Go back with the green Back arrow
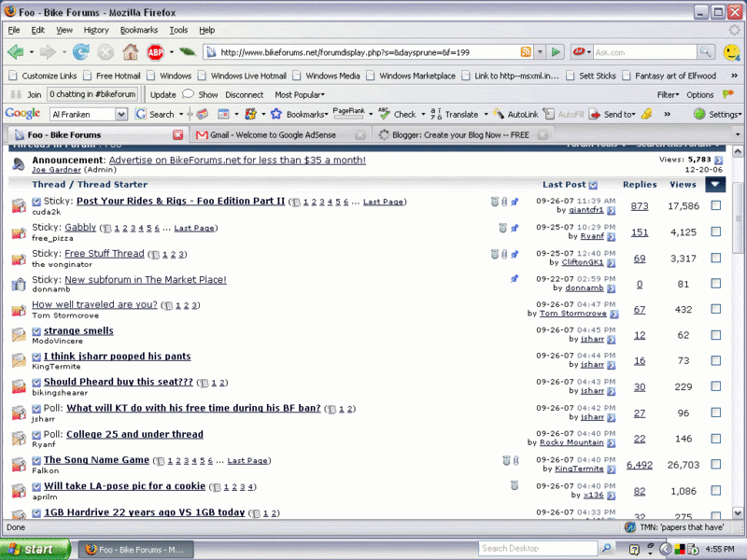747x560 pixels. click(x=16, y=52)
